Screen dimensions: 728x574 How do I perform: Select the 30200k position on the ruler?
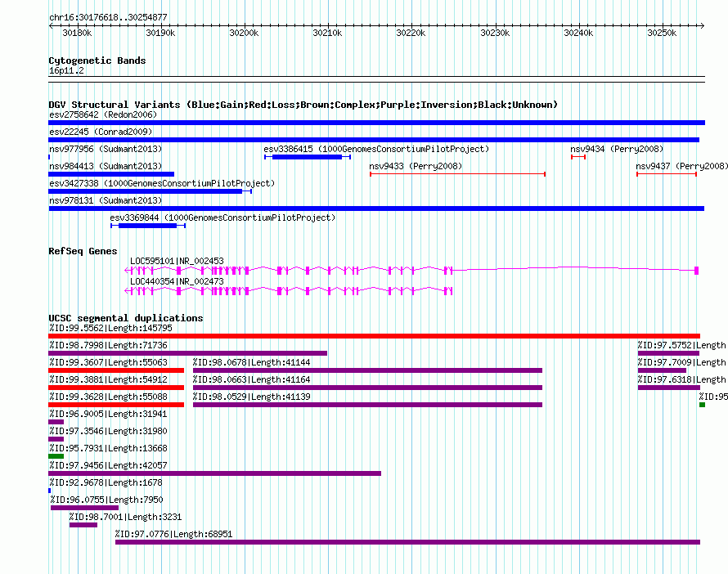pyautogui.click(x=245, y=33)
